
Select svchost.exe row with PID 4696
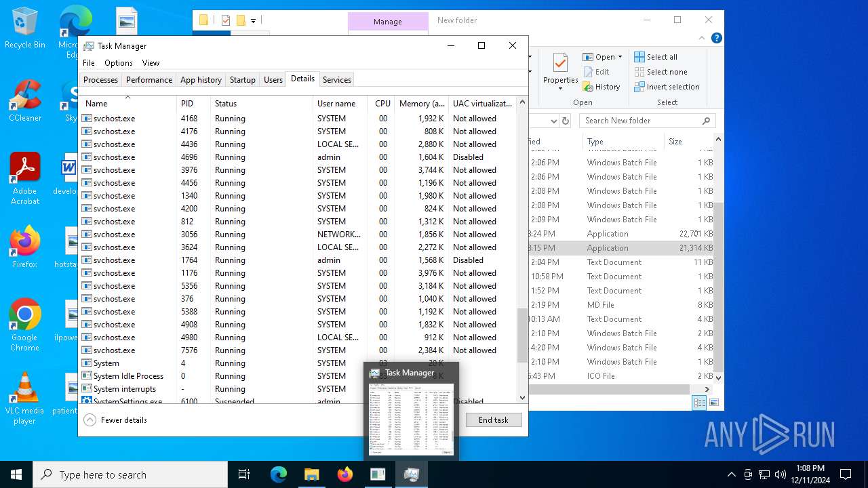[298, 157]
